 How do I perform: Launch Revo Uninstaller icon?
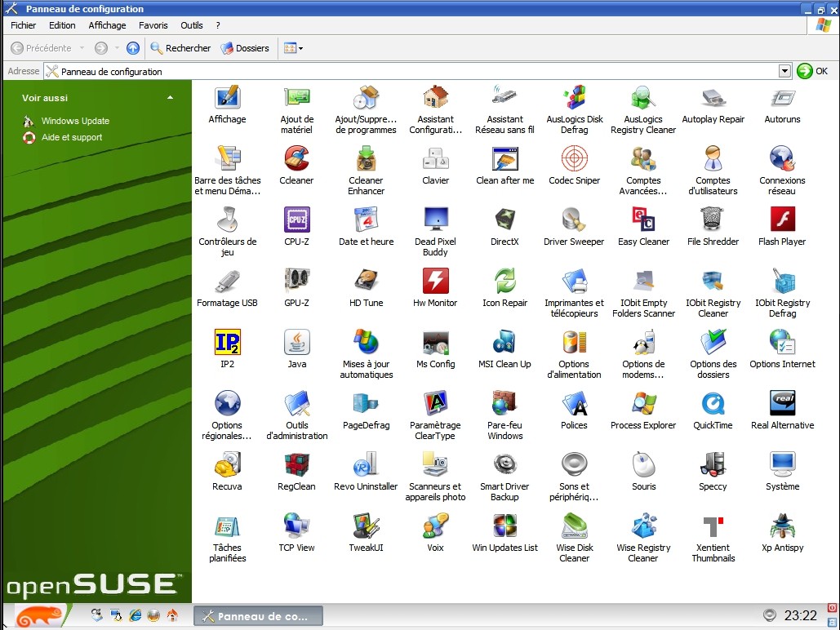click(366, 464)
